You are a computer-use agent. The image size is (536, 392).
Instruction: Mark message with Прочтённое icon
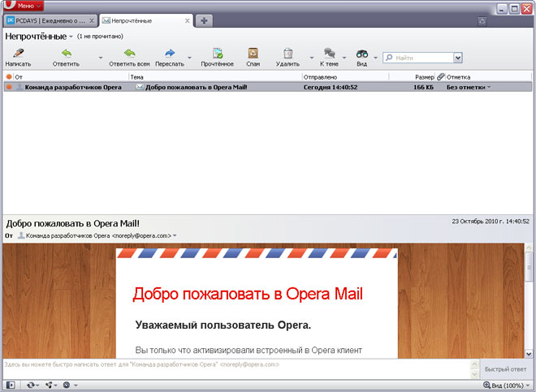point(218,53)
